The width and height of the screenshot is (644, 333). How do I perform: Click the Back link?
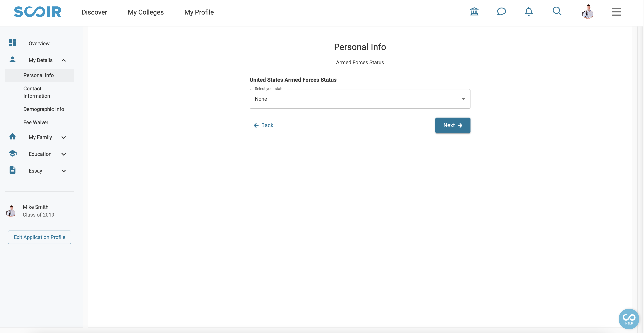click(x=263, y=125)
